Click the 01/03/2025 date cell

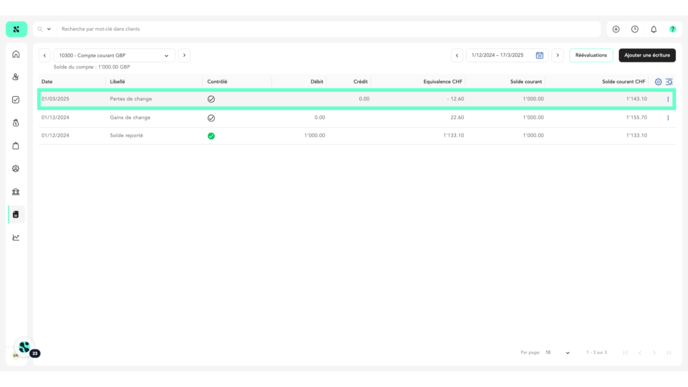point(55,99)
